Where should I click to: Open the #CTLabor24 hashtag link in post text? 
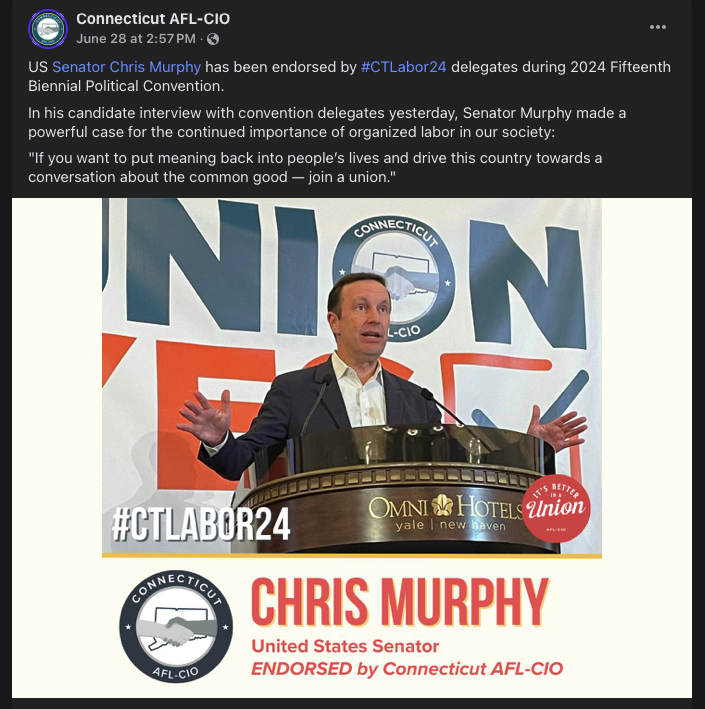coord(404,67)
